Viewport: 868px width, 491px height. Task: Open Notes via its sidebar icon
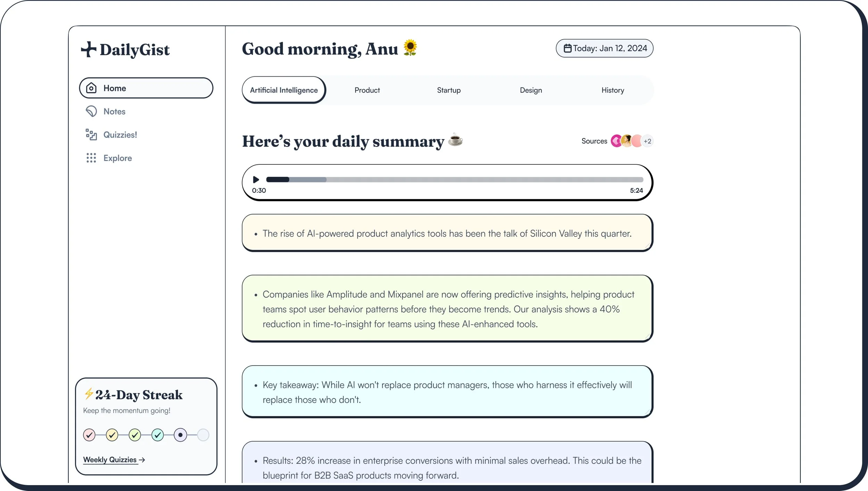[x=91, y=111]
